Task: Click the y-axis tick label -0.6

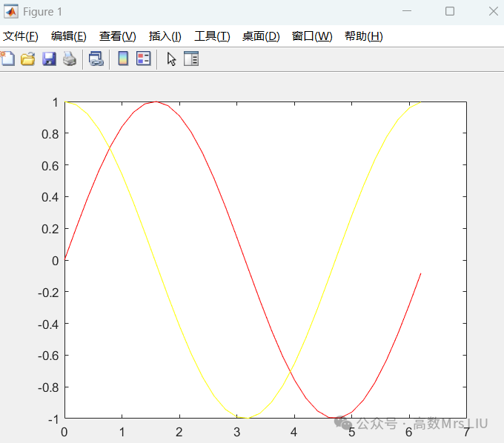Action: click(48, 356)
